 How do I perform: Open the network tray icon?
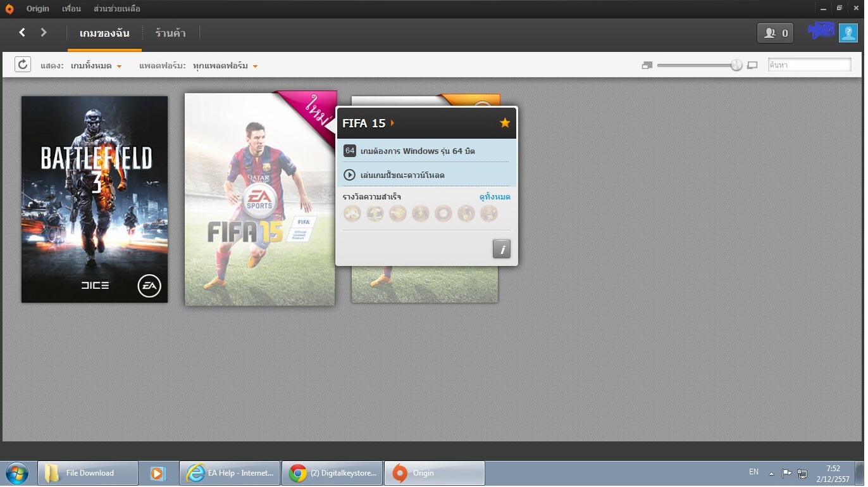coord(802,473)
